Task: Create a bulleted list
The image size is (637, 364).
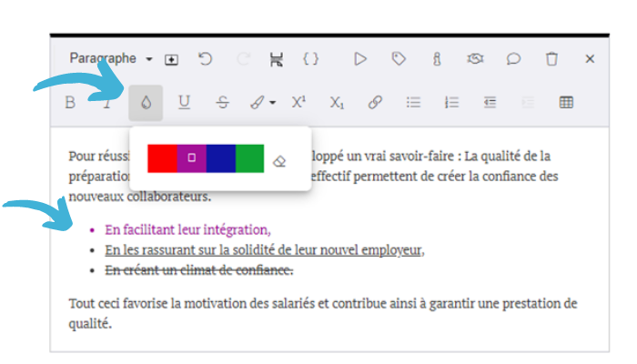Action: pos(413,103)
